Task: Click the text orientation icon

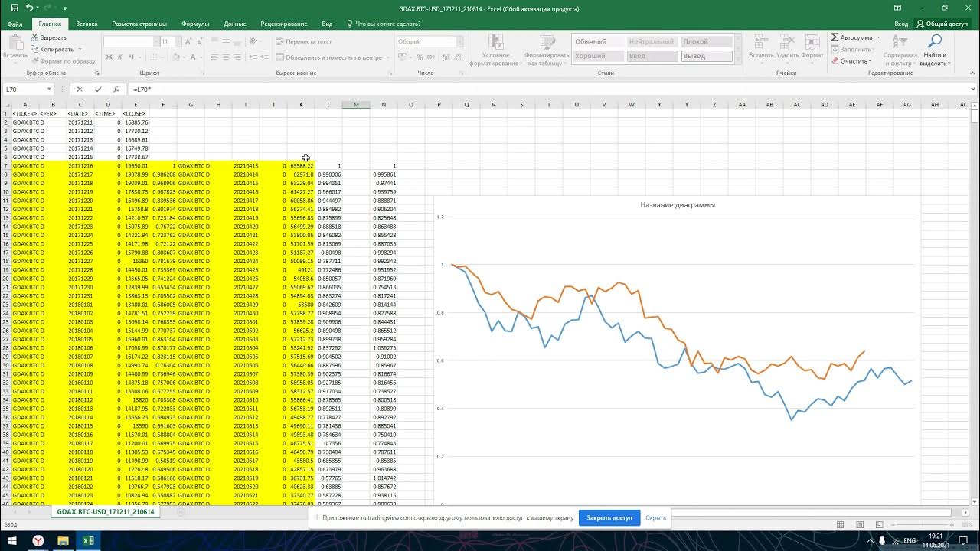Action: click(x=255, y=42)
